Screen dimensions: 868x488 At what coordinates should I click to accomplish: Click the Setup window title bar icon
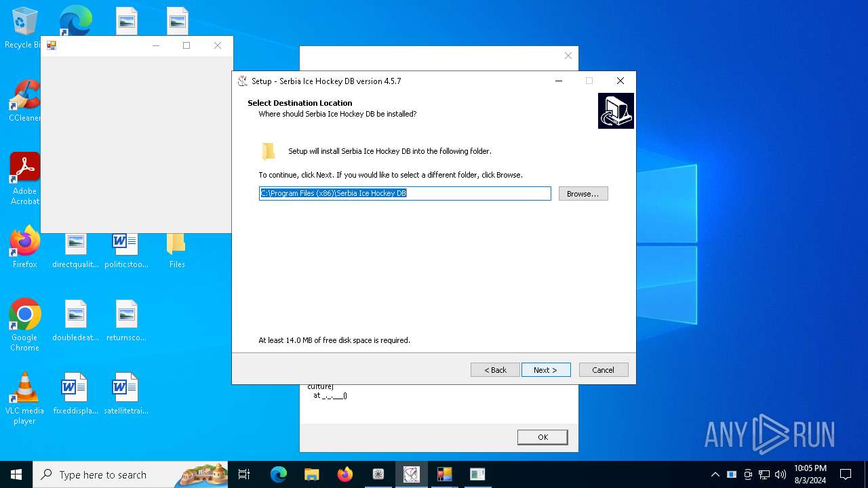(243, 81)
